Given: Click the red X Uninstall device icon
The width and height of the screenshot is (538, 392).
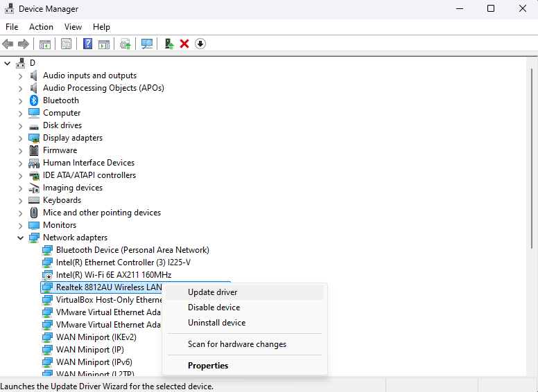Looking at the screenshot, I should tap(184, 44).
